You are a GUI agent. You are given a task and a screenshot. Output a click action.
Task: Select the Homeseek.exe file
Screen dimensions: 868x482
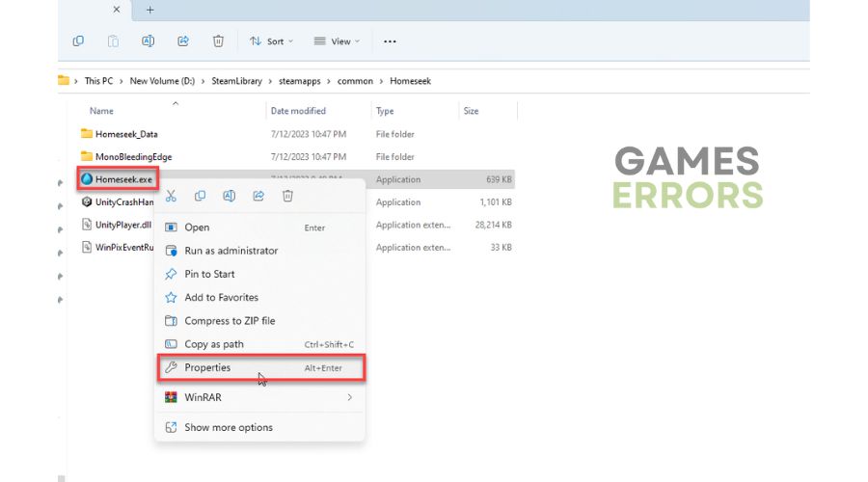(123, 179)
